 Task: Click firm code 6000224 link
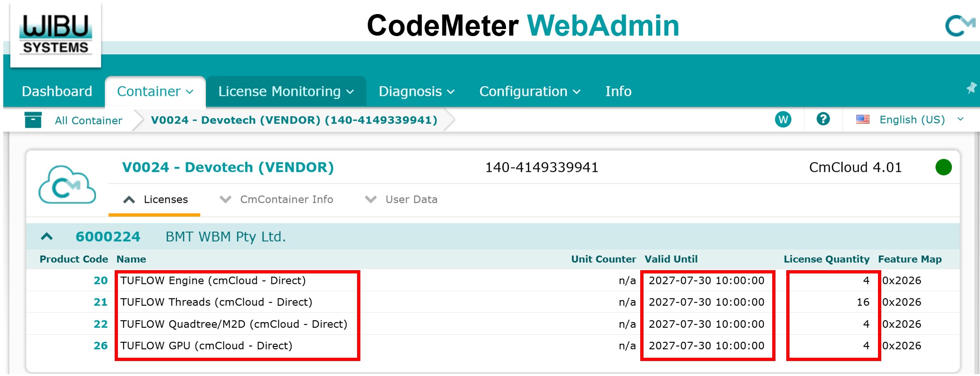pyautogui.click(x=108, y=236)
